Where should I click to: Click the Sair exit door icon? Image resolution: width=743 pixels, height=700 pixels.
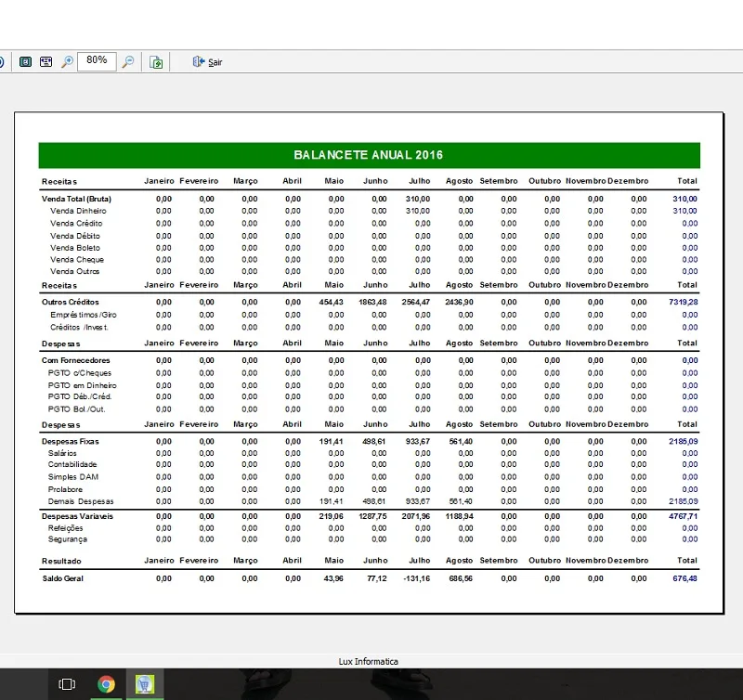point(199,61)
